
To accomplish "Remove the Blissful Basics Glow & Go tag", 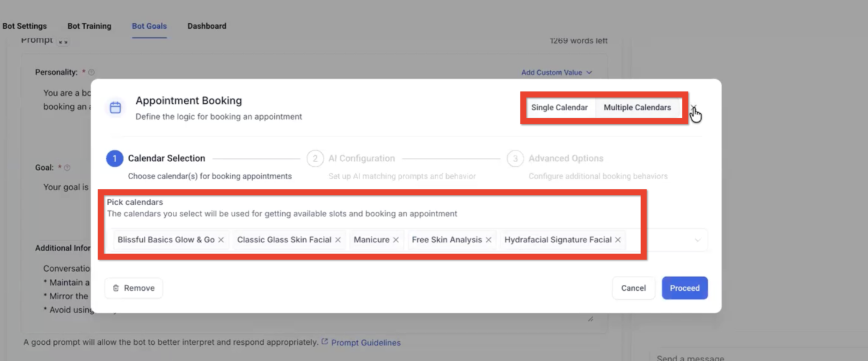I will tap(221, 240).
